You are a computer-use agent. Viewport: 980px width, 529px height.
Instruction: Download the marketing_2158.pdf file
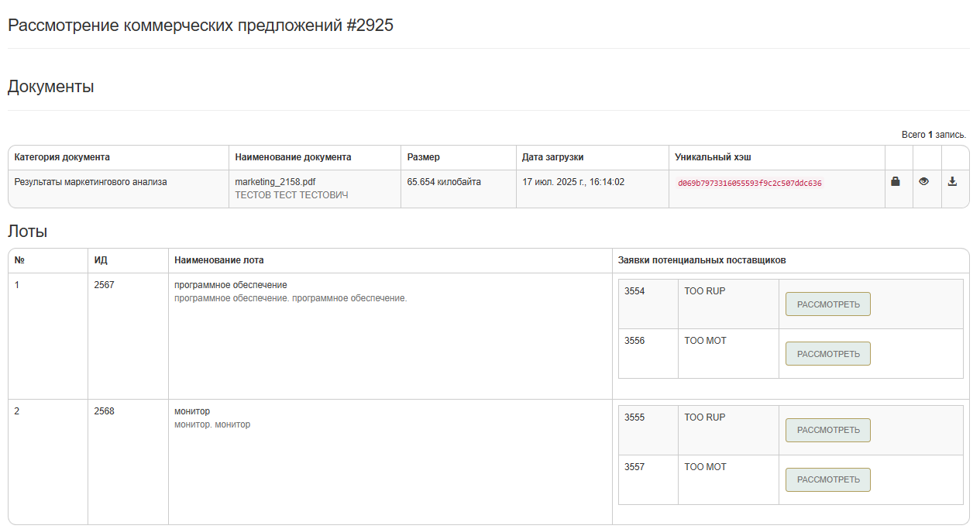(x=952, y=182)
